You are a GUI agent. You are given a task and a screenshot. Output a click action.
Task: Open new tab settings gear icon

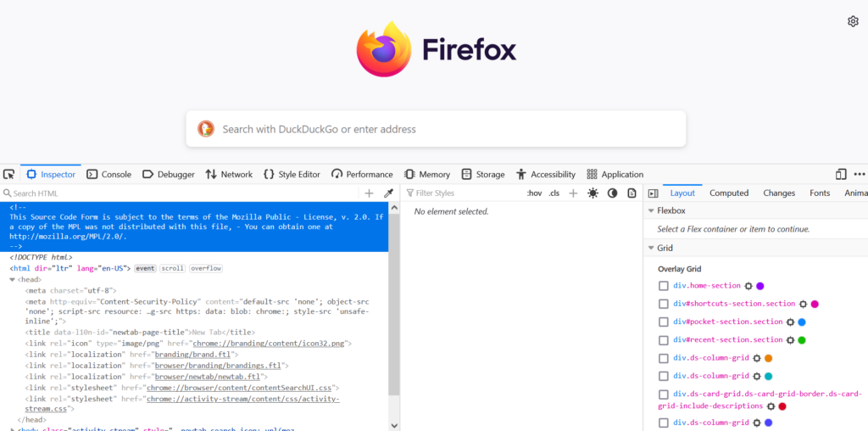[853, 21]
